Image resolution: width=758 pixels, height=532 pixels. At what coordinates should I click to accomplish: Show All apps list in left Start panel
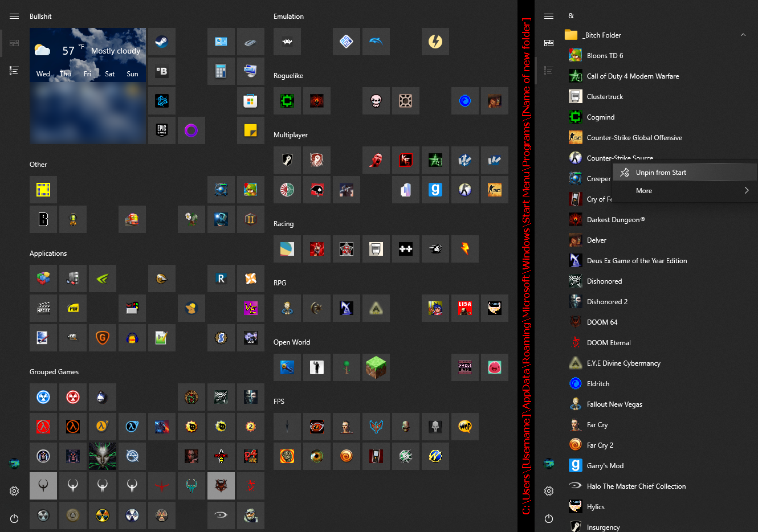pyautogui.click(x=14, y=70)
